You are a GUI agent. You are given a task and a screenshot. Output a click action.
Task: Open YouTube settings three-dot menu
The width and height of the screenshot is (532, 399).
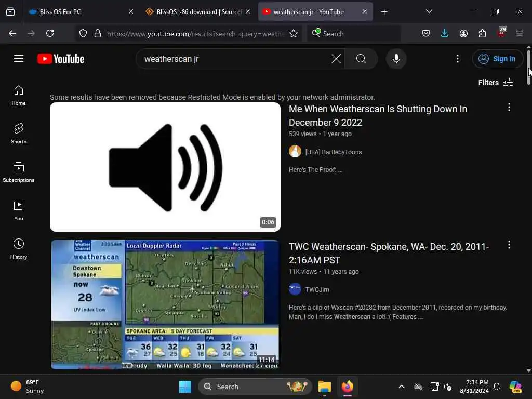click(458, 59)
